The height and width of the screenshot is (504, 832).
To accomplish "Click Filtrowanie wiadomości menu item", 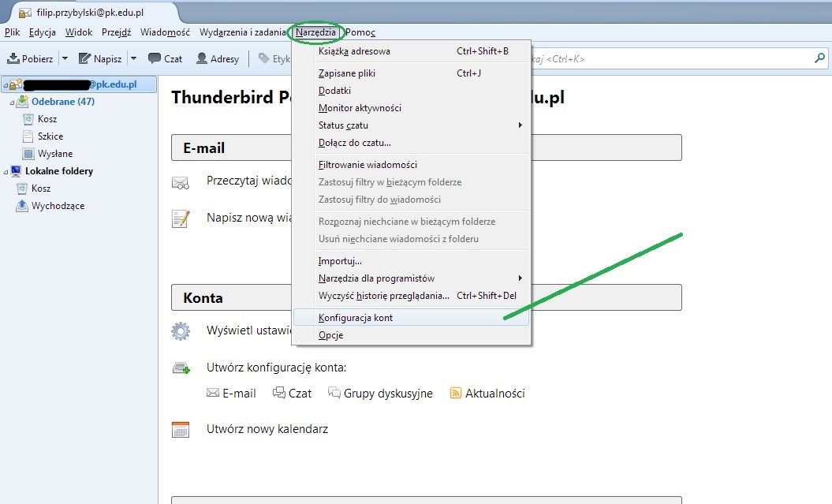I will click(x=367, y=165).
